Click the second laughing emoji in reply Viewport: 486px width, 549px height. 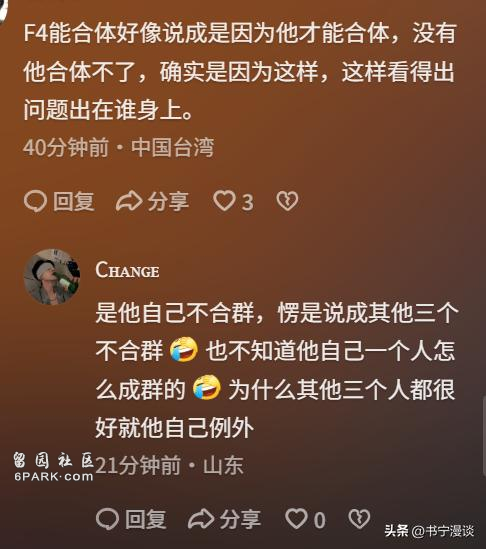pos(207,388)
